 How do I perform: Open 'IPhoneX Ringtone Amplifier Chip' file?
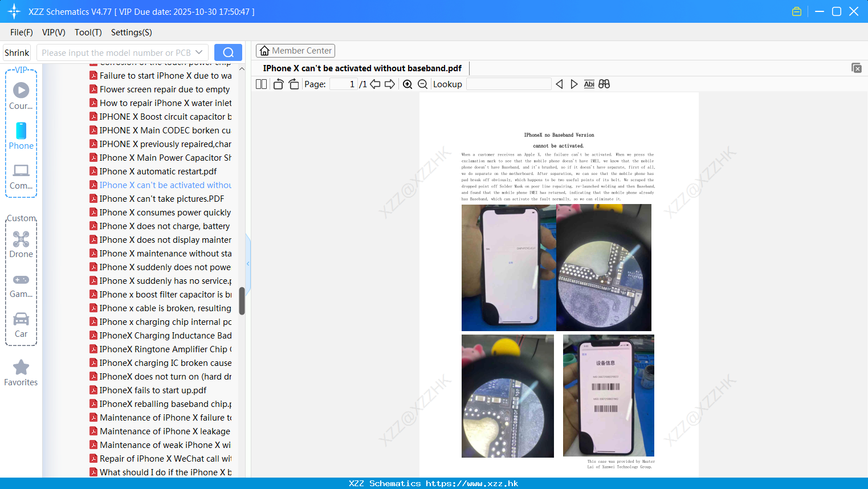[x=161, y=349]
